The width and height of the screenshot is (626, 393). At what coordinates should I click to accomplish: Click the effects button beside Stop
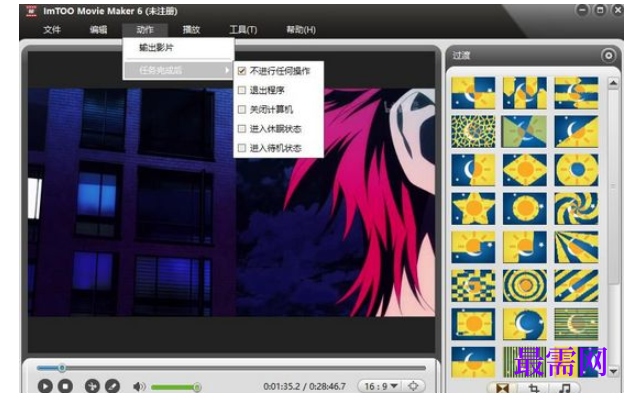pos(92,386)
